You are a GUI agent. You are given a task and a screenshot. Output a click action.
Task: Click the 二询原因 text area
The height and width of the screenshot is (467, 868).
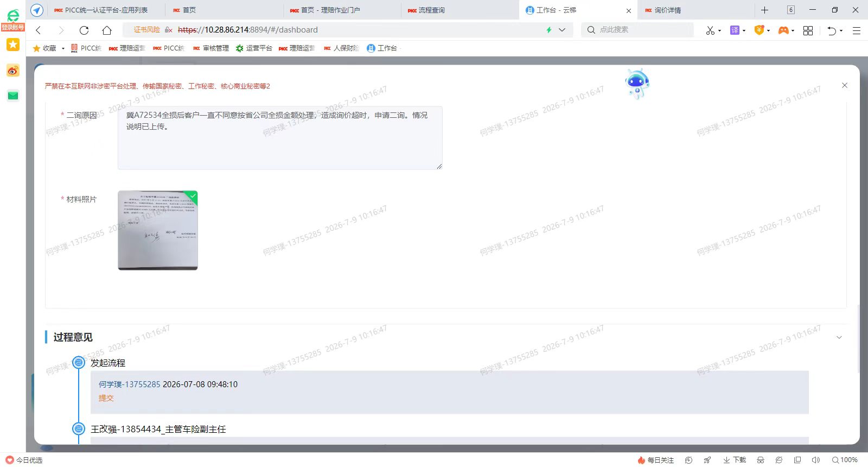(280, 138)
